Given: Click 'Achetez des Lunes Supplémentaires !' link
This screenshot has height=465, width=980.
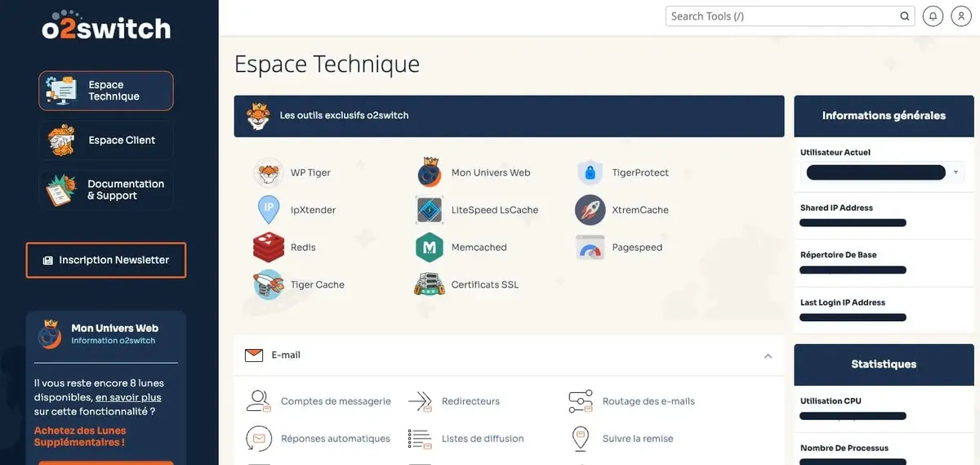Looking at the screenshot, I should click(80, 436).
